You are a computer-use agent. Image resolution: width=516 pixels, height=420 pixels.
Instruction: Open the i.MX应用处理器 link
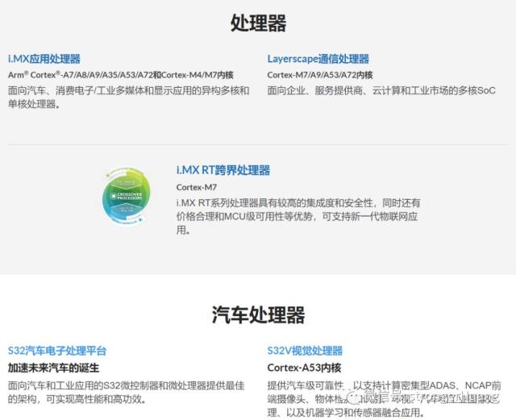pos(44,59)
